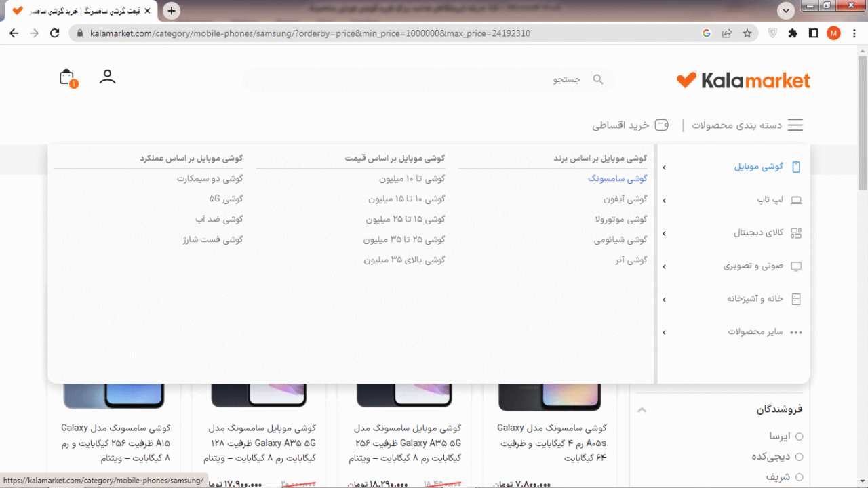Open خرید اقساطی menu item
This screenshot has height=488, width=868.
click(x=620, y=125)
